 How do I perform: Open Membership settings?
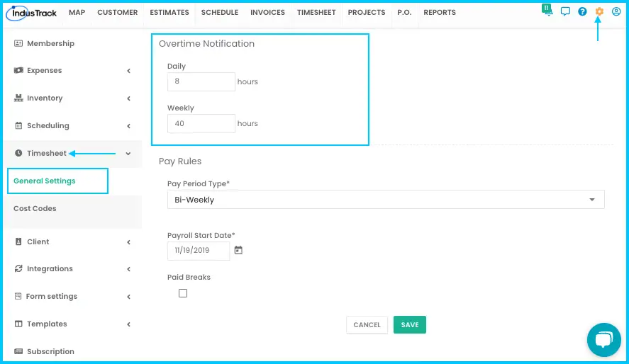tap(50, 43)
